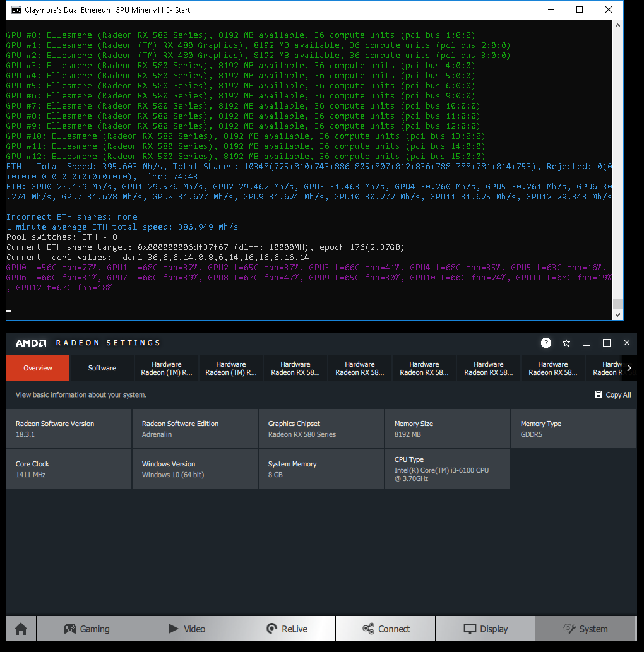Click the CPU Type i3-6100 tile
644x652 pixels.
pyautogui.click(x=448, y=469)
